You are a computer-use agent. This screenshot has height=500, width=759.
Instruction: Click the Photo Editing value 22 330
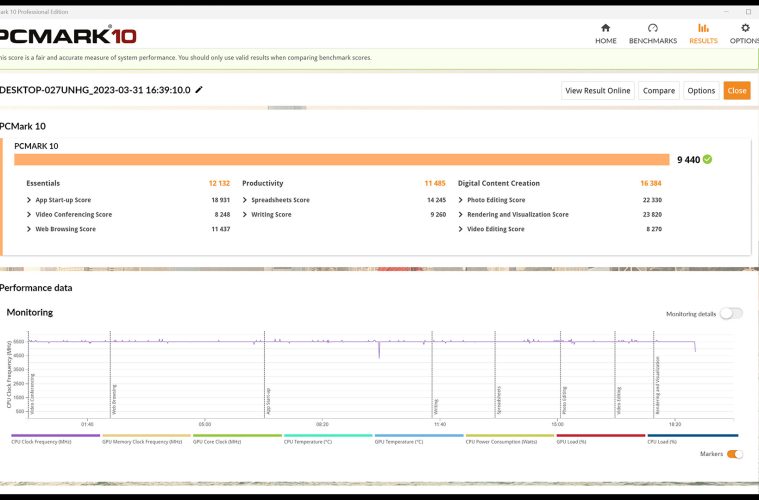click(x=652, y=200)
